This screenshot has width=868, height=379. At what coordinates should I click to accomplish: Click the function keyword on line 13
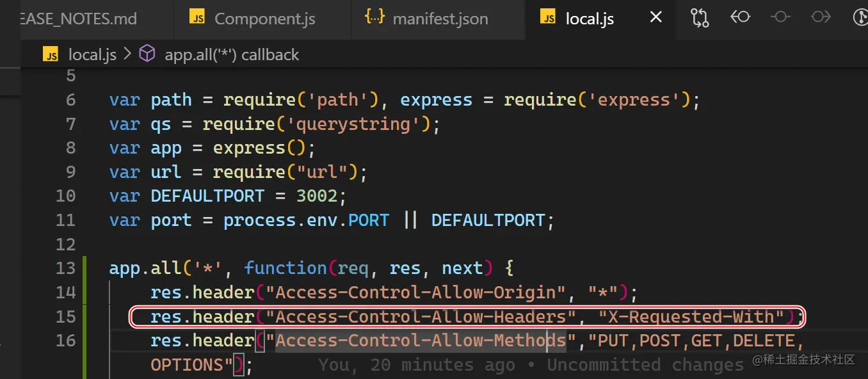(x=285, y=268)
